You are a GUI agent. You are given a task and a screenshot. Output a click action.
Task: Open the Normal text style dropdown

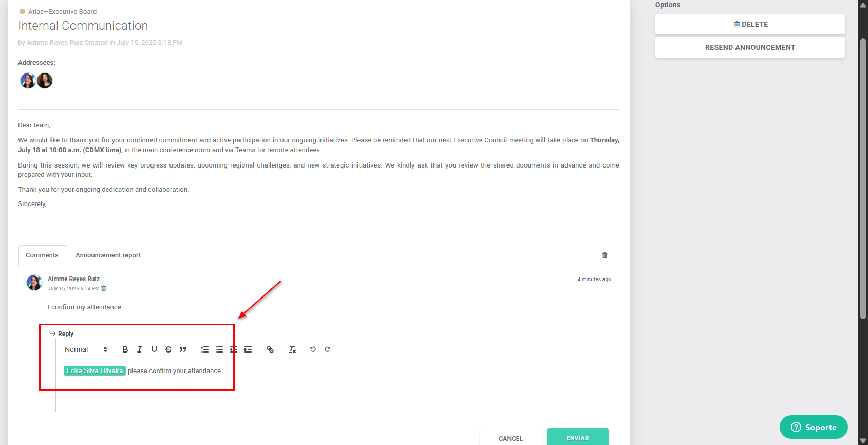[x=86, y=349]
